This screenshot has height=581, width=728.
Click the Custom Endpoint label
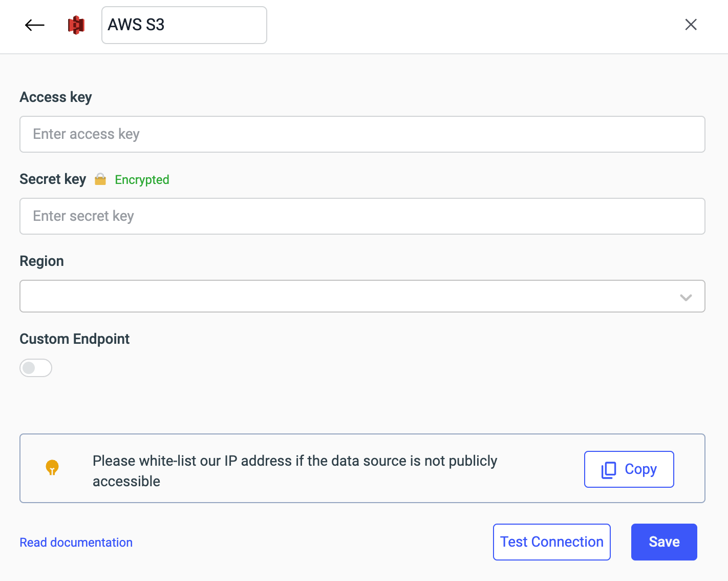(75, 339)
